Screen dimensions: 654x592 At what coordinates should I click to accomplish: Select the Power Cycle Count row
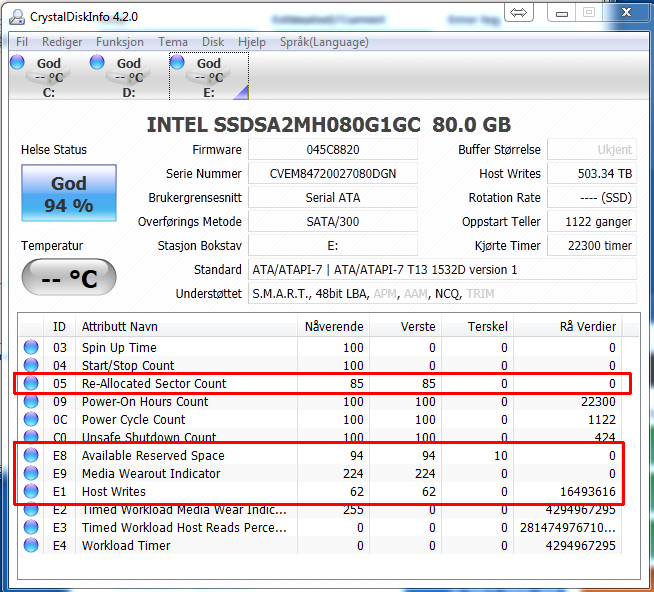tap(320, 419)
